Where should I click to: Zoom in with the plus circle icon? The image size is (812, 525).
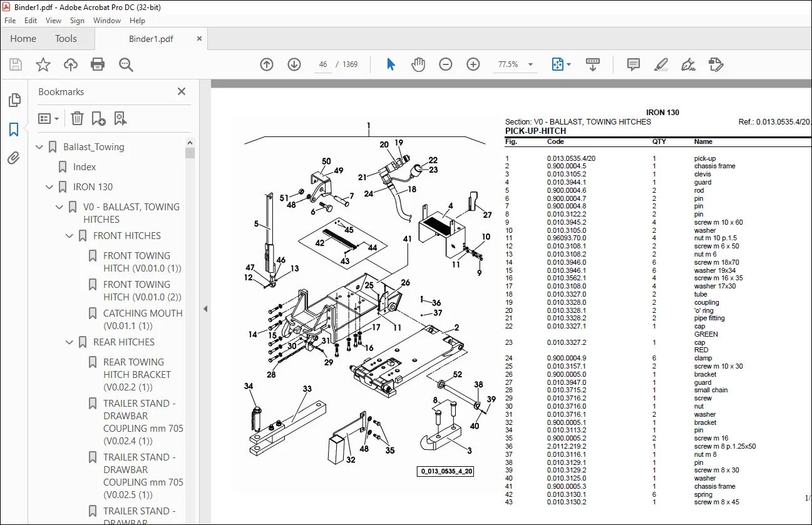point(473,64)
